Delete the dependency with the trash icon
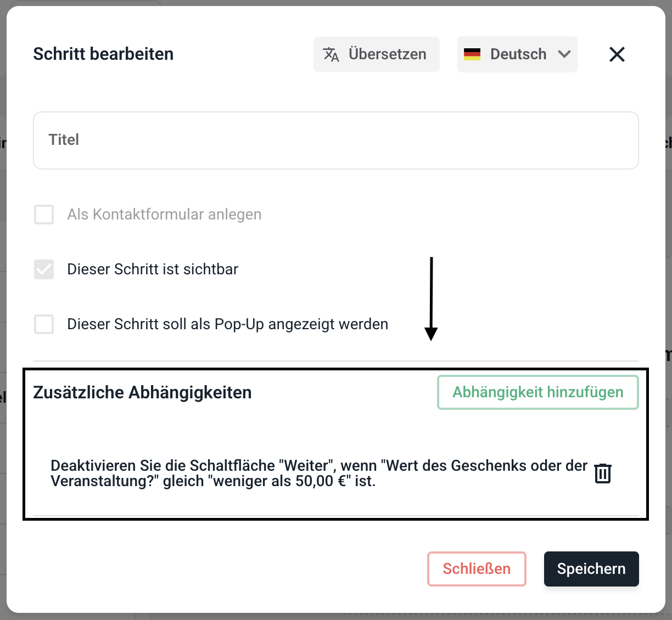The width and height of the screenshot is (672, 620). pyautogui.click(x=603, y=473)
